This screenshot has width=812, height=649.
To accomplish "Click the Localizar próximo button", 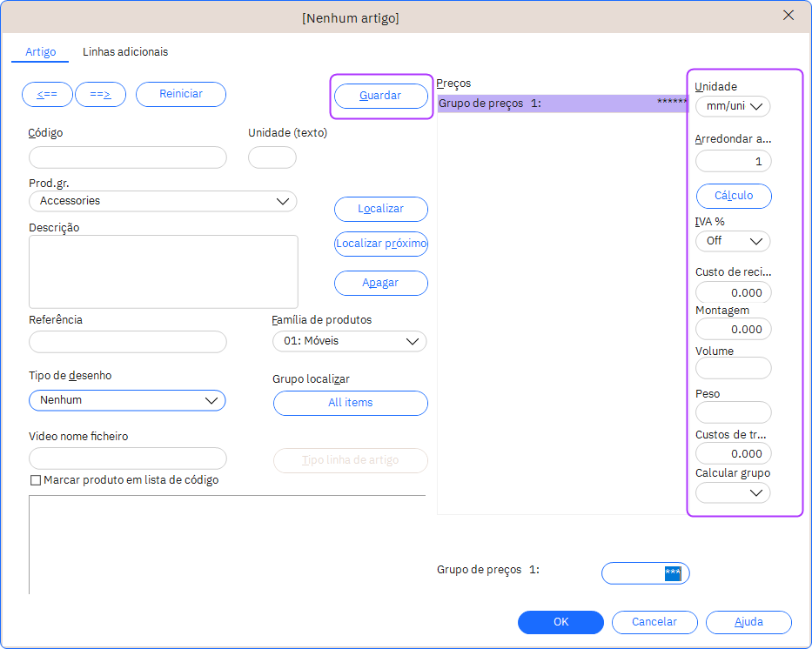I will [x=381, y=244].
